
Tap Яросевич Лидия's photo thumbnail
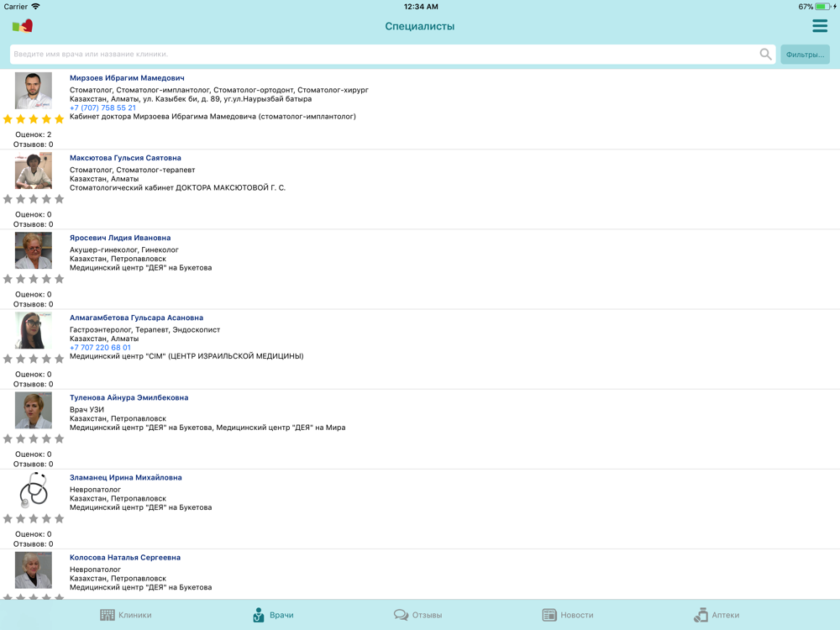pyautogui.click(x=34, y=250)
